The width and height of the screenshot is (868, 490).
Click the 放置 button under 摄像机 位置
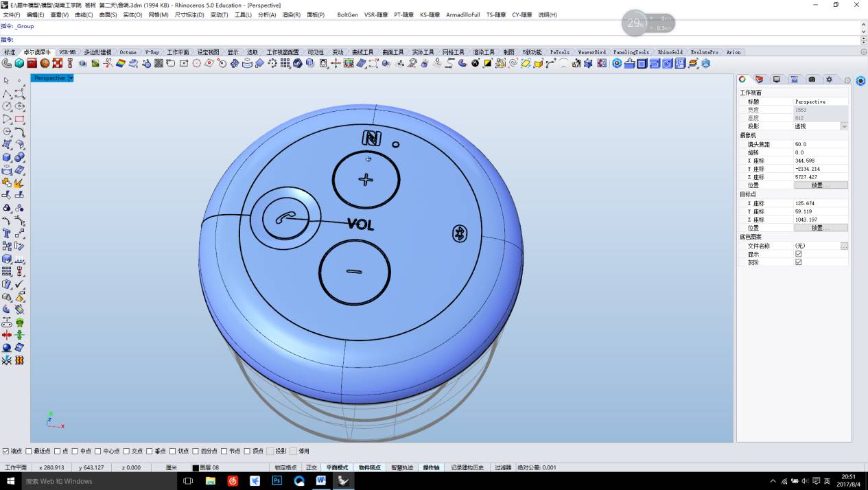(x=820, y=185)
